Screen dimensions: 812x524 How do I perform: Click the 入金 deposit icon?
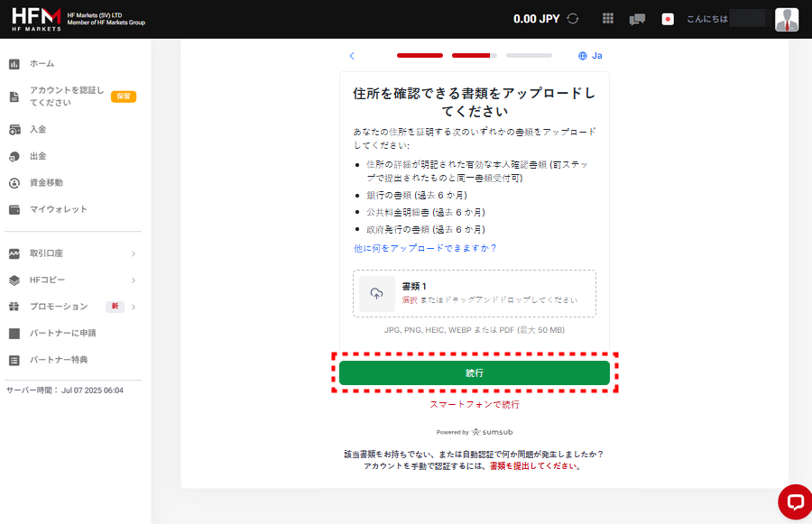14,130
